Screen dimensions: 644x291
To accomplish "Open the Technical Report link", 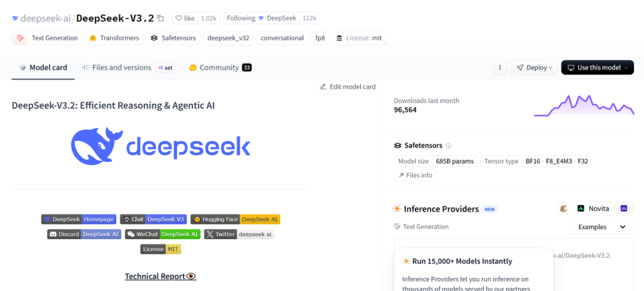I will click(x=160, y=276).
